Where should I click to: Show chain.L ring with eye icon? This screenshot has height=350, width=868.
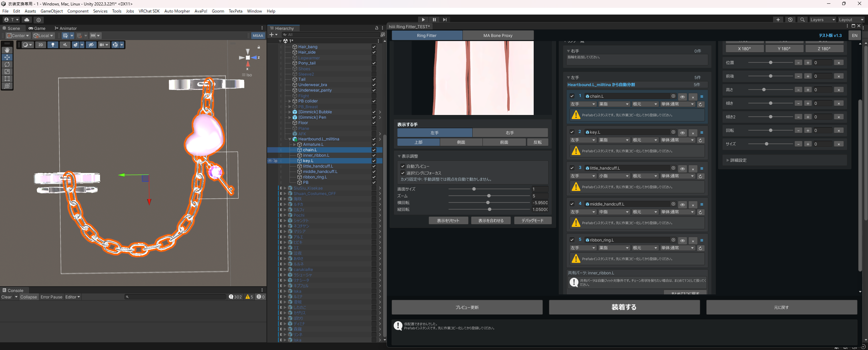pyautogui.click(x=683, y=97)
